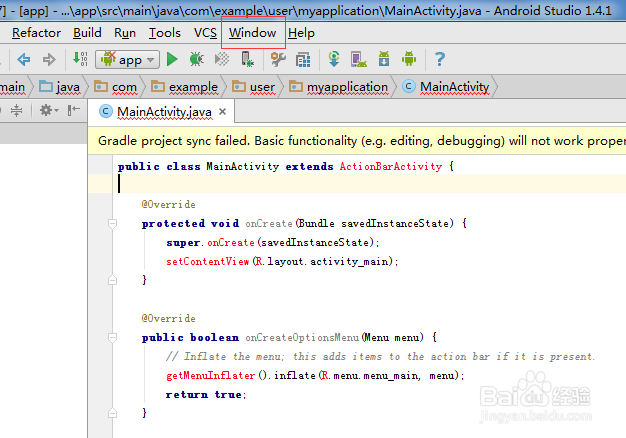Viewport: 626px width, 438px height.
Task: Open the AVD Manager icon
Action: (x=359, y=59)
